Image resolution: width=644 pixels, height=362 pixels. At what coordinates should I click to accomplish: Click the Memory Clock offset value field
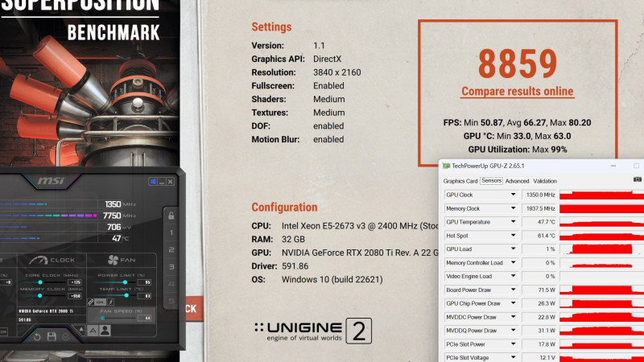pyautogui.click(x=75, y=296)
